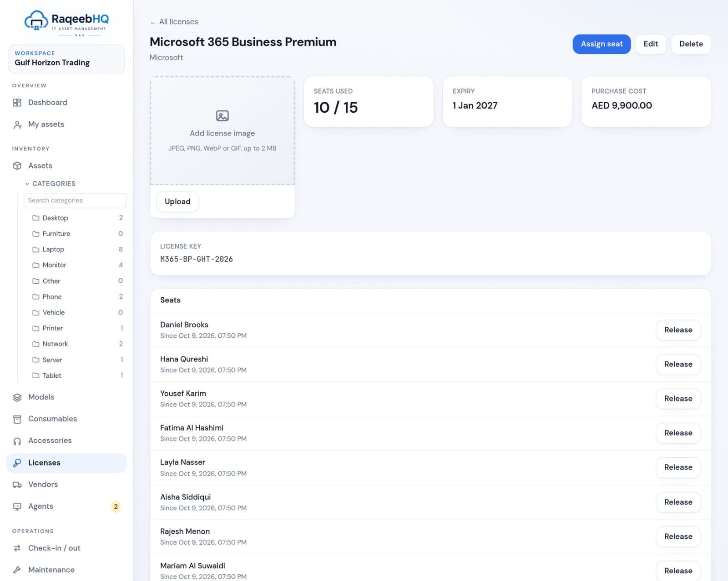This screenshot has height=581, width=728.
Task: Click the My assets person icon
Action: tap(17, 125)
